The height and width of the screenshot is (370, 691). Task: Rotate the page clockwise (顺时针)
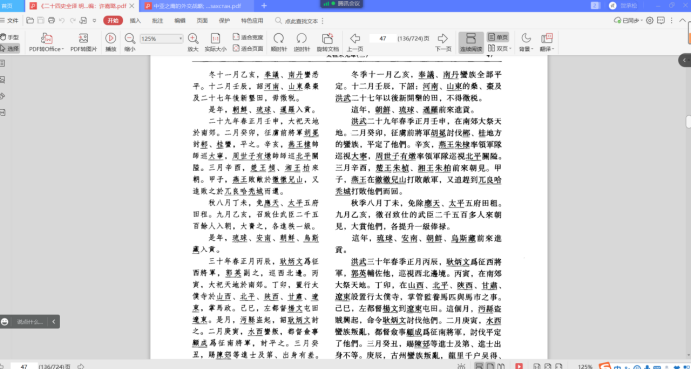(x=279, y=38)
